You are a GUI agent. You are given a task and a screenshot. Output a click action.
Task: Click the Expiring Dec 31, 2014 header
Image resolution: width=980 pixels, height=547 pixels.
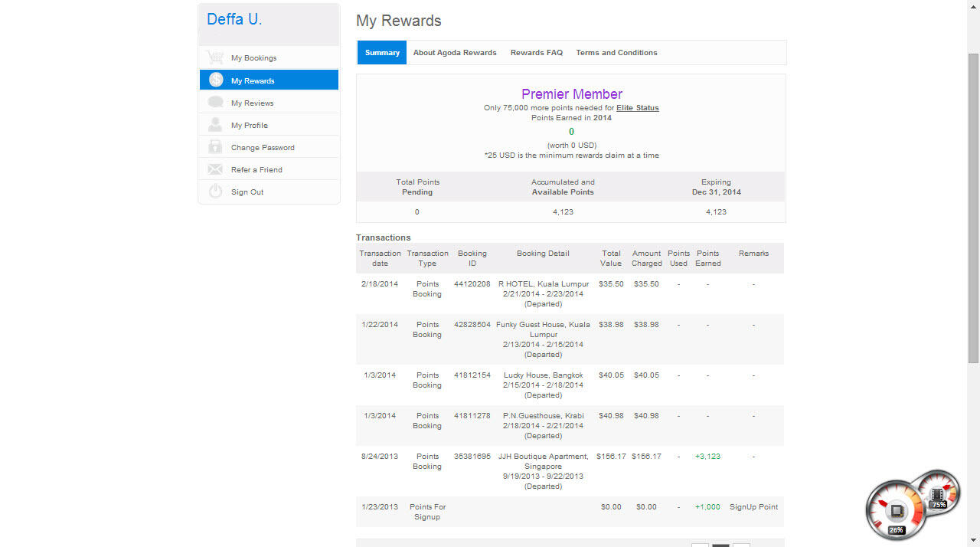(716, 187)
